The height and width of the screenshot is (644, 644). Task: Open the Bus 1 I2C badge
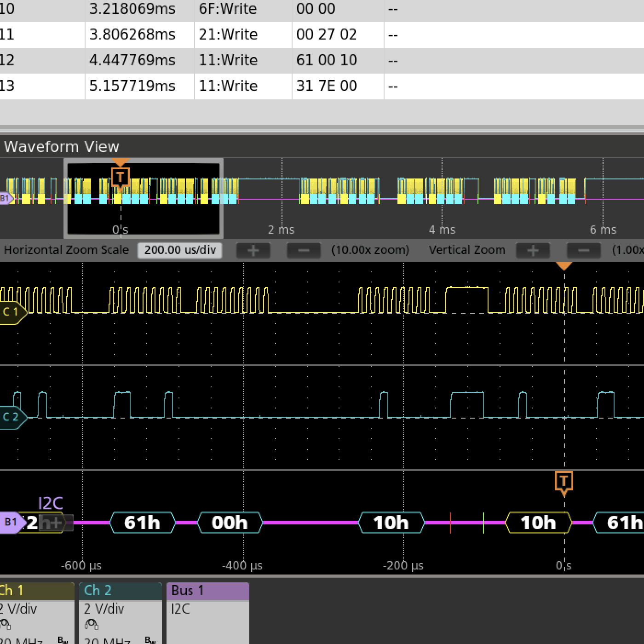click(x=207, y=613)
